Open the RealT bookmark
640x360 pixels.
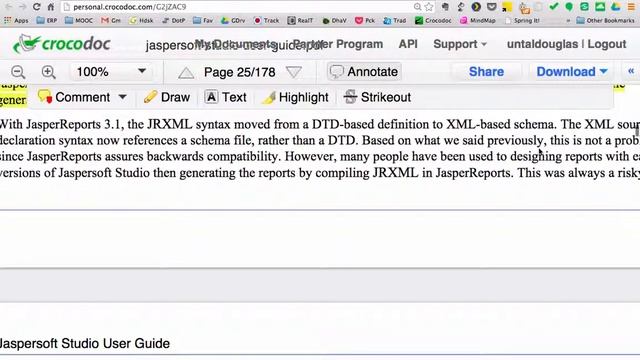coord(300,20)
